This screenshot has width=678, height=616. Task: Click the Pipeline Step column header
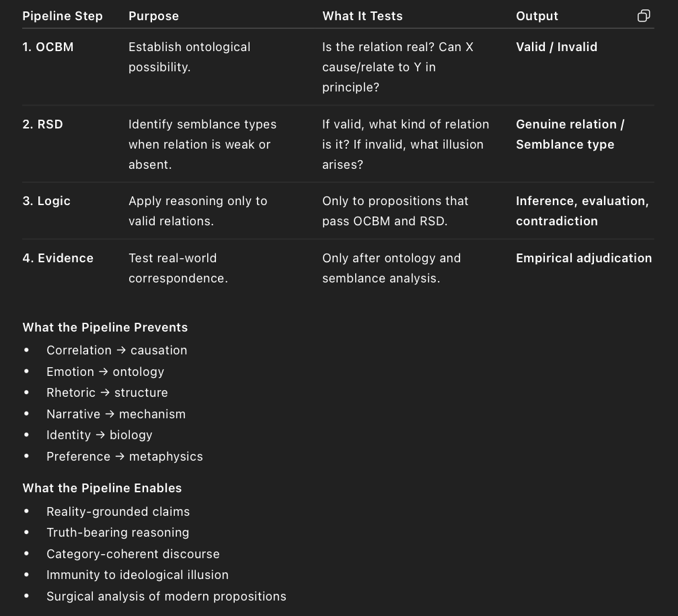coord(63,16)
